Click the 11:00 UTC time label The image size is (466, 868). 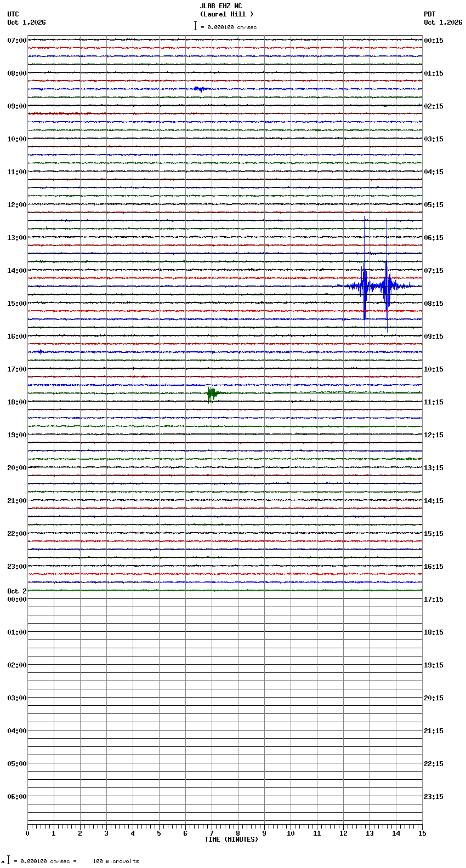click(17, 172)
